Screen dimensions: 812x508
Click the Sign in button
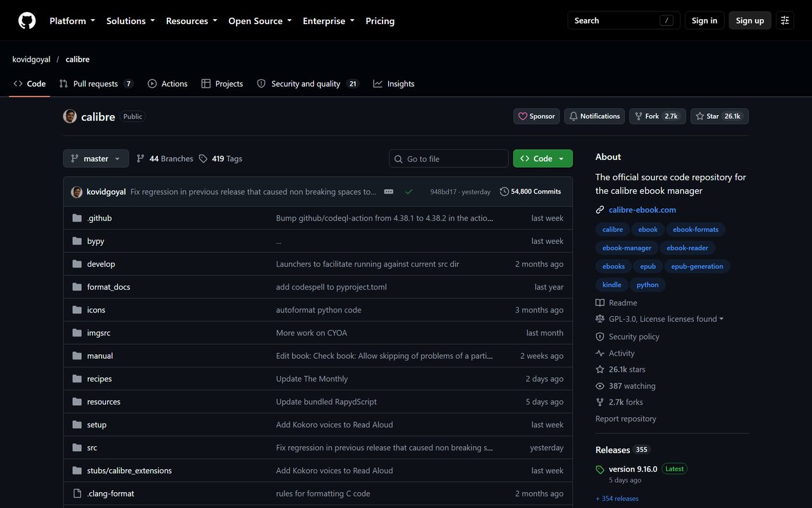704,20
